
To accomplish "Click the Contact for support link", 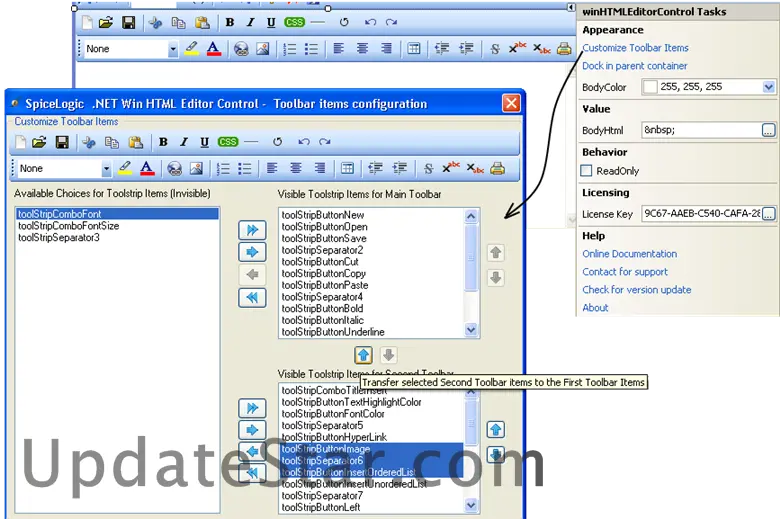I will coord(625,272).
